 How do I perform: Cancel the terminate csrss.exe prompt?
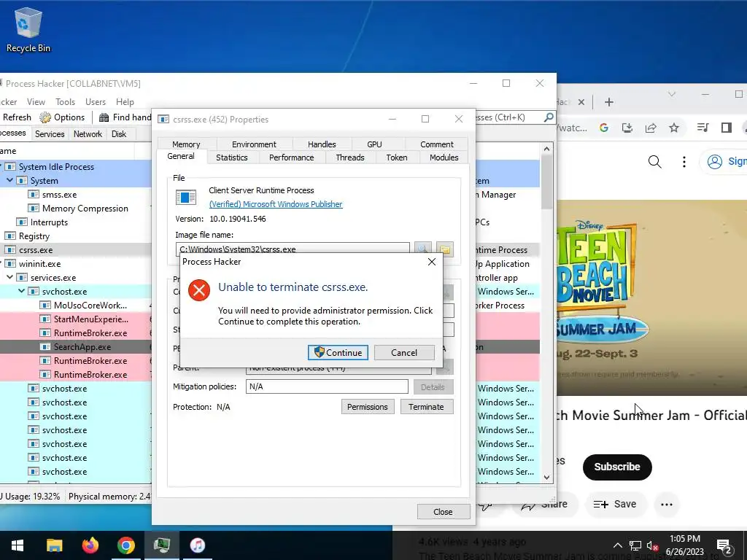[x=404, y=352]
